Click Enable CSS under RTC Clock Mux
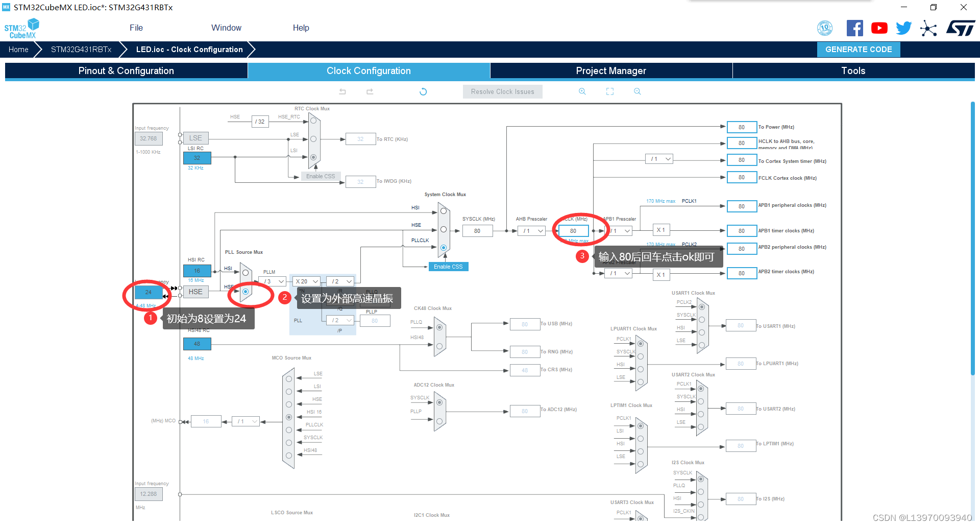Viewport: 980px width, 526px height. tap(321, 176)
